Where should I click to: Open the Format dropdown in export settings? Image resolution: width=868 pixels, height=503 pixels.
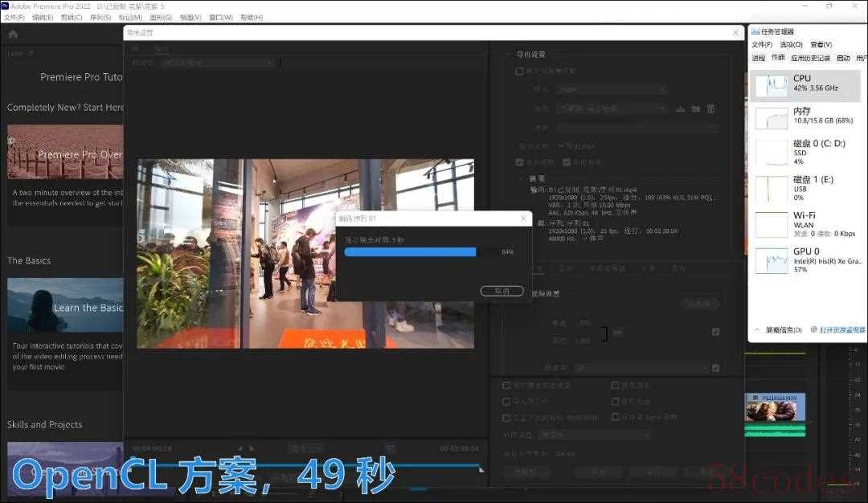[x=611, y=89]
